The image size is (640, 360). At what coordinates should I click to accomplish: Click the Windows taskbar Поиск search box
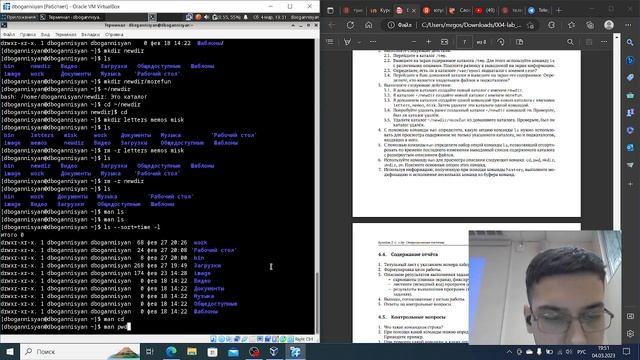(80, 351)
